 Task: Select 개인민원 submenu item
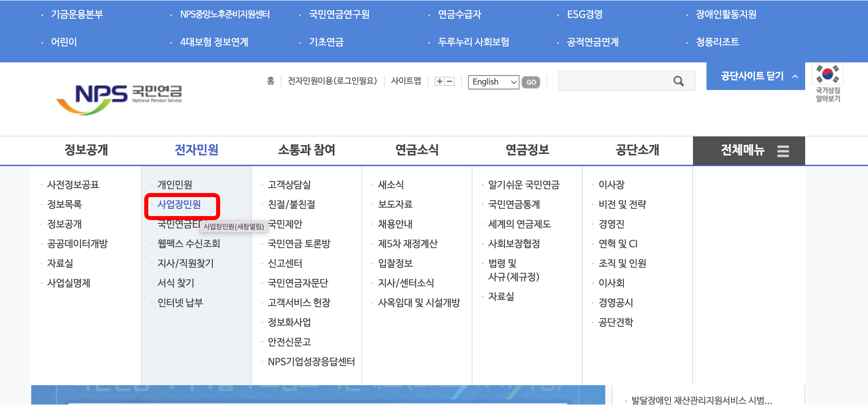click(175, 185)
